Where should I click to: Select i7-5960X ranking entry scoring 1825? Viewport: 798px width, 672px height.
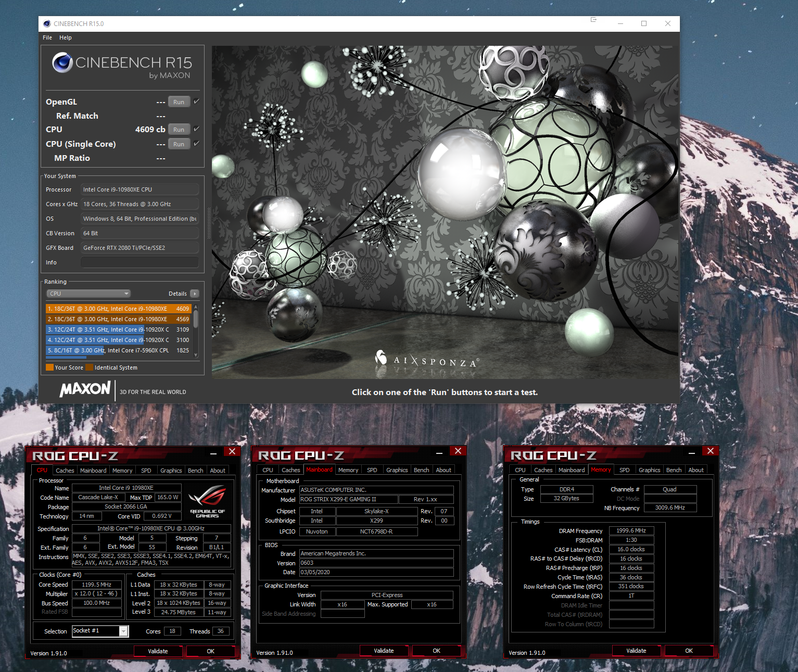click(119, 350)
